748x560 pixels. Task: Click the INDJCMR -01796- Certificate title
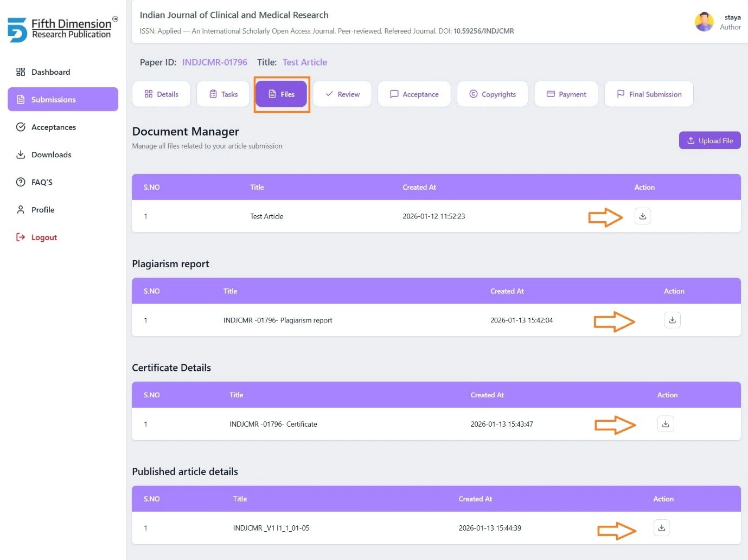click(x=273, y=424)
